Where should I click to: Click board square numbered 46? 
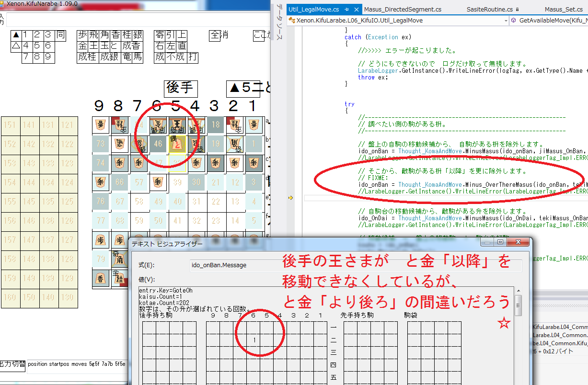point(158,144)
